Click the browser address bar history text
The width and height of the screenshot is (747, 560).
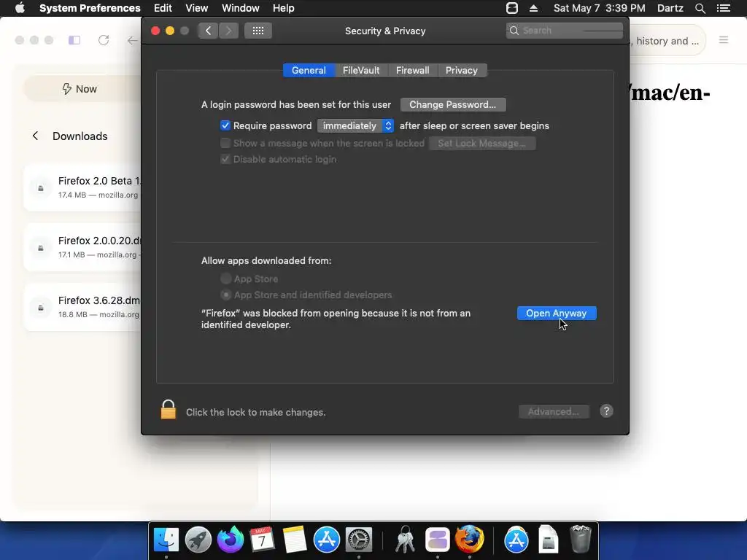pyautogui.click(x=667, y=41)
